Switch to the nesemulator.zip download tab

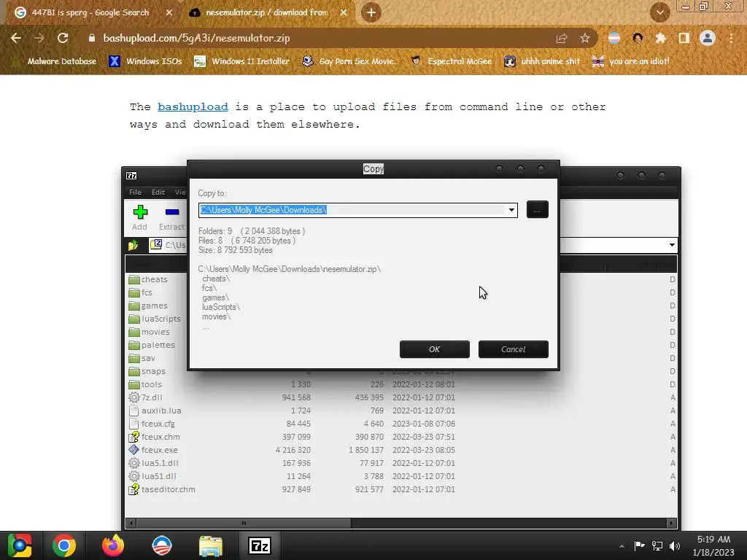click(267, 12)
